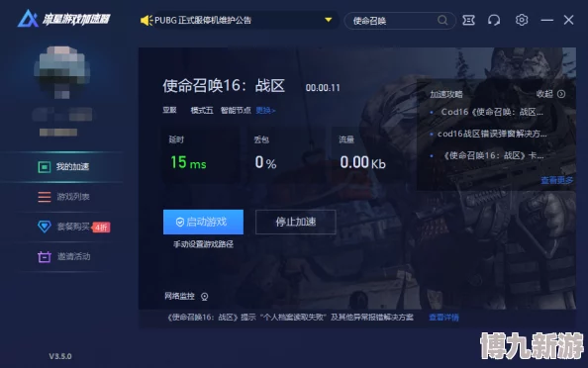Image resolution: width=588 pixels, height=368 pixels.
Task: Click the 网络监控 target icon
Action: coord(204,297)
